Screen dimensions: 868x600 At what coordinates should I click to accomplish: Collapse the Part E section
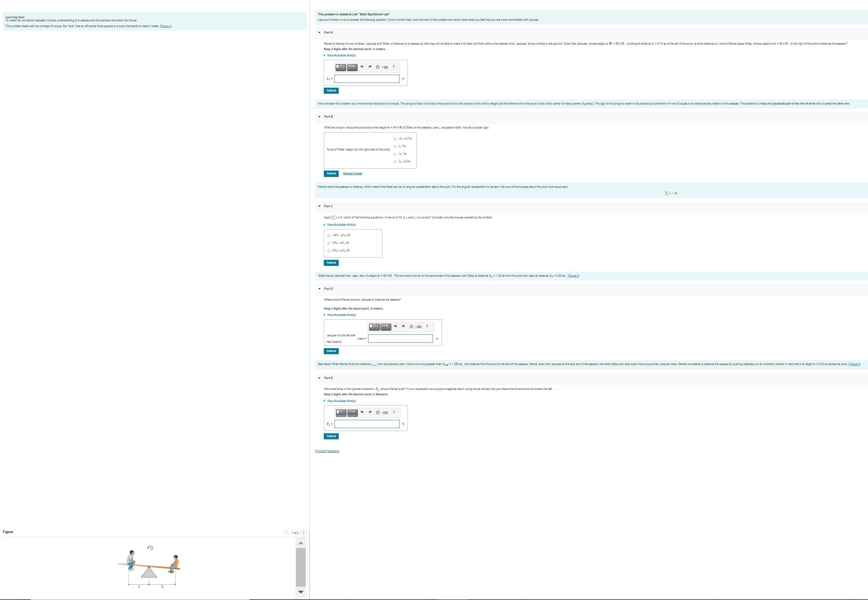(319, 378)
